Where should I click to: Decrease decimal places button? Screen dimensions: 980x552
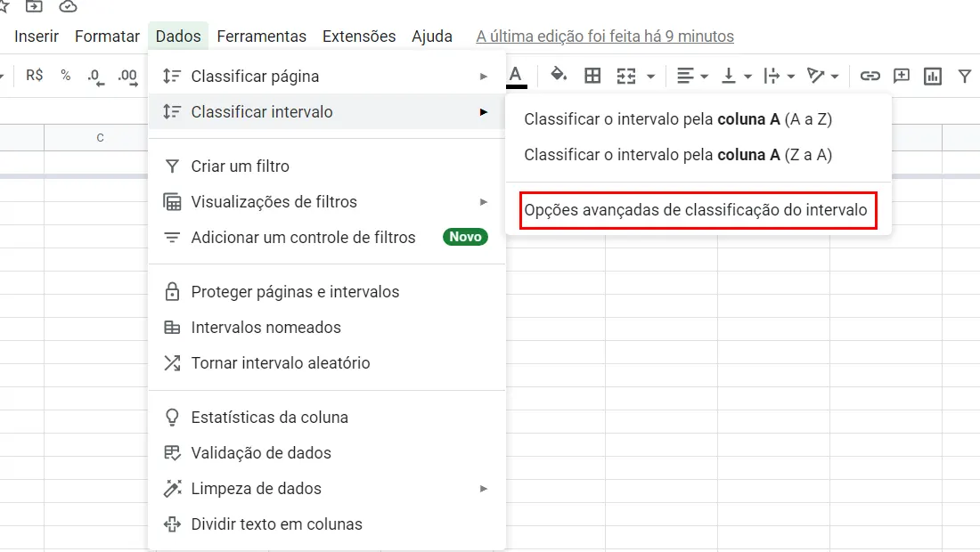[x=95, y=77]
